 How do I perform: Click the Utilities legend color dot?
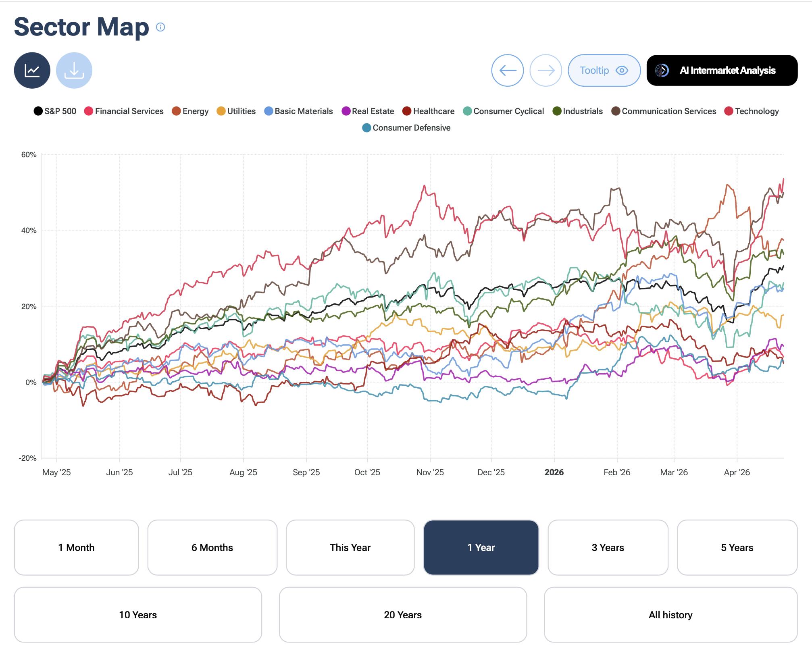pos(221,111)
